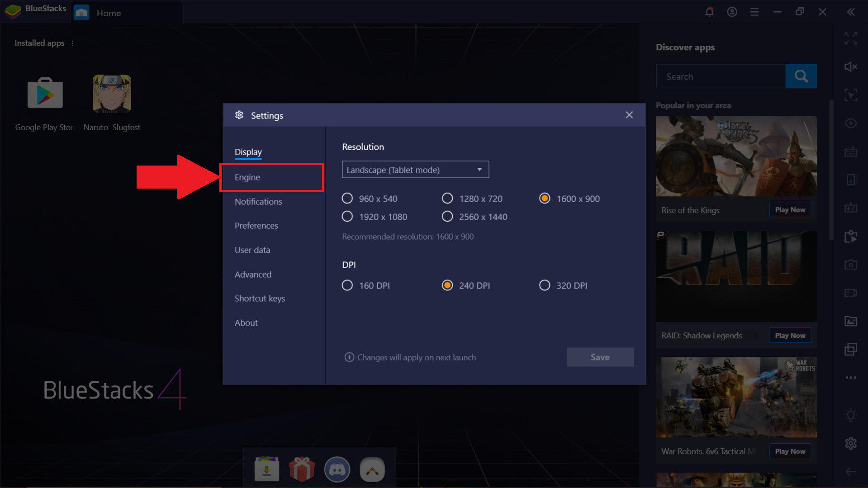Open settings gear icon in right sidebar
This screenshot has height=488, width=868.
pos(851,443)
